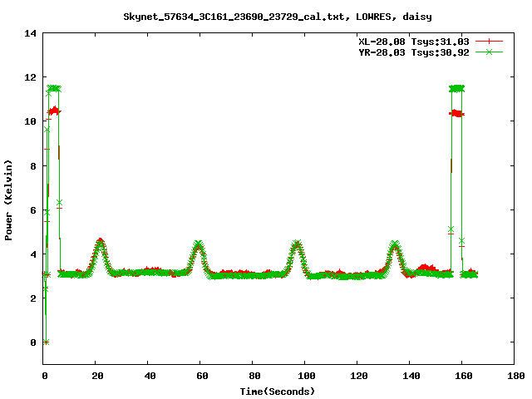Click the plot title Skynet_57634_3C161 text
532x399 pixels.
277,17
